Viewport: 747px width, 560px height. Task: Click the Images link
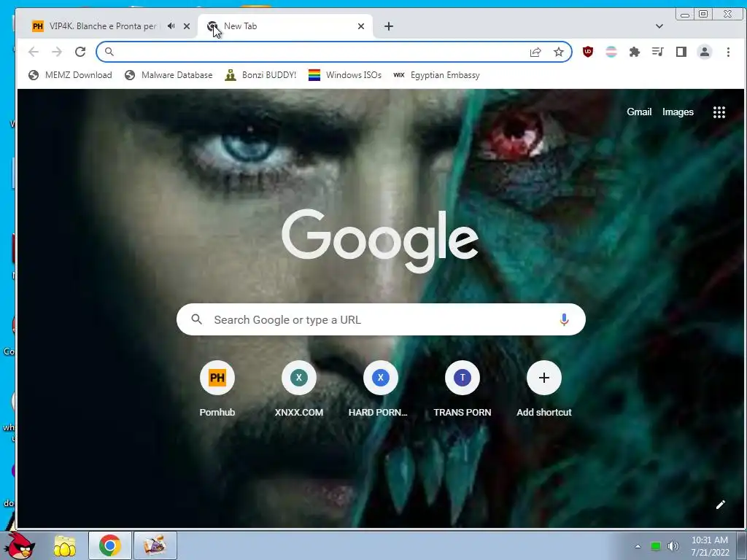pos(678,112)
